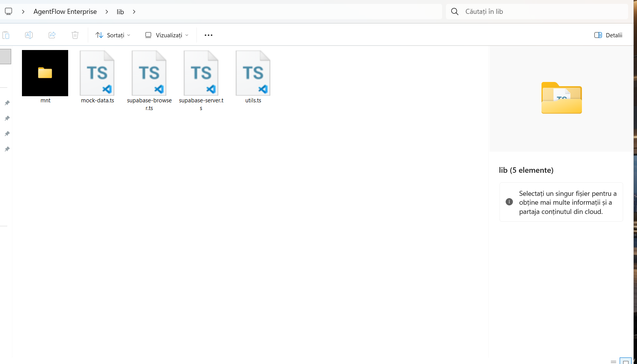Select the supabase-server.ts file icon
The height and width of the screenshot is (364, 637).
(201, 73)
